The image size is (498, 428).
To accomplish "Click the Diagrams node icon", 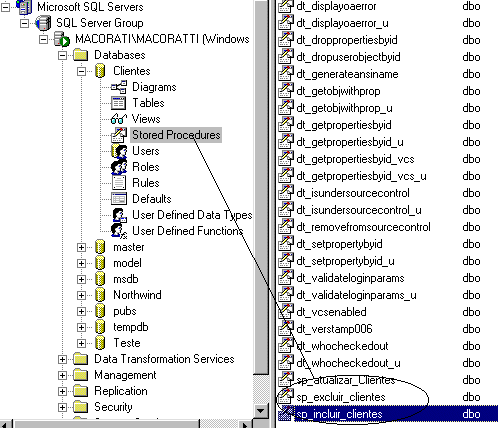I will [x=119, y=87].
